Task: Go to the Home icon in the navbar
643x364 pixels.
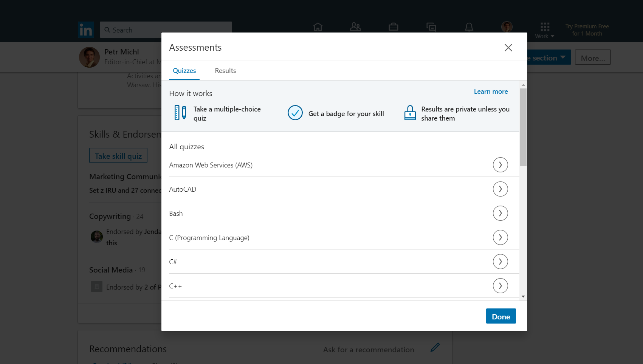Action: pyautogui.click(x=318, y=27)
